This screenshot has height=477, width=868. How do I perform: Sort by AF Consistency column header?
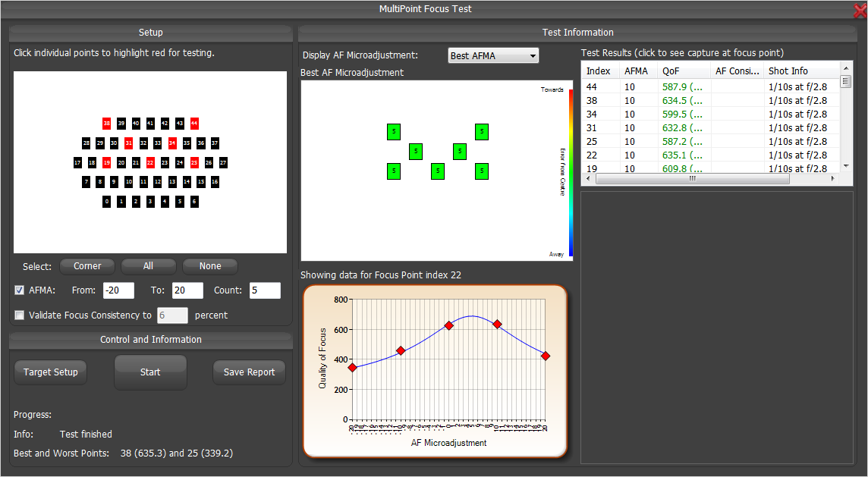(737, 71)
